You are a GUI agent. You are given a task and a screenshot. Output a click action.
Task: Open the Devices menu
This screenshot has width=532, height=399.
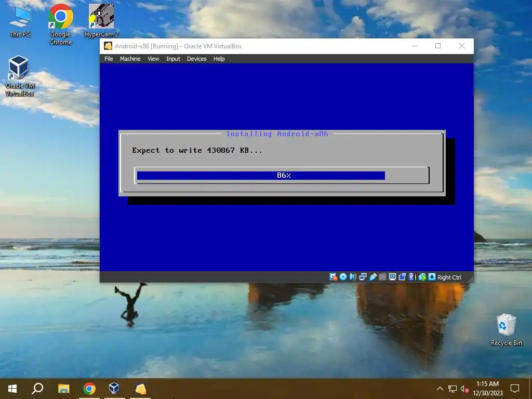pyautogui.click(x=196, y=59)
